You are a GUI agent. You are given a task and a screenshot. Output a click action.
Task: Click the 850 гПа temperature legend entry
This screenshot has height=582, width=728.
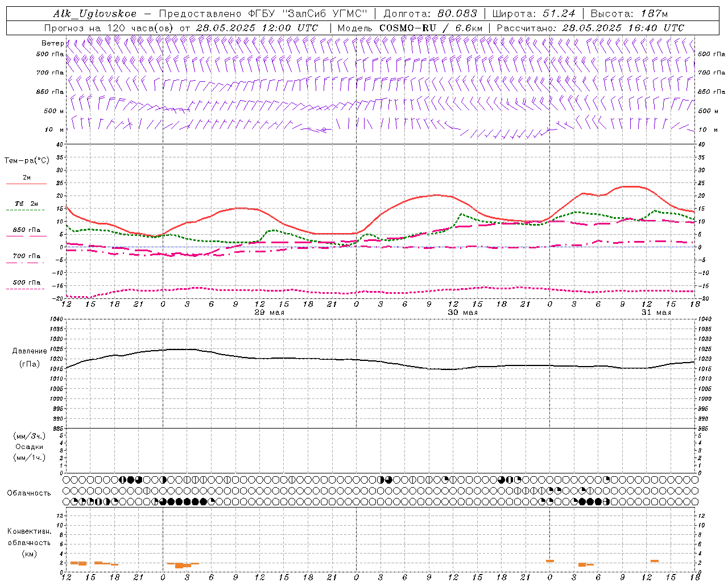point(27,230)
